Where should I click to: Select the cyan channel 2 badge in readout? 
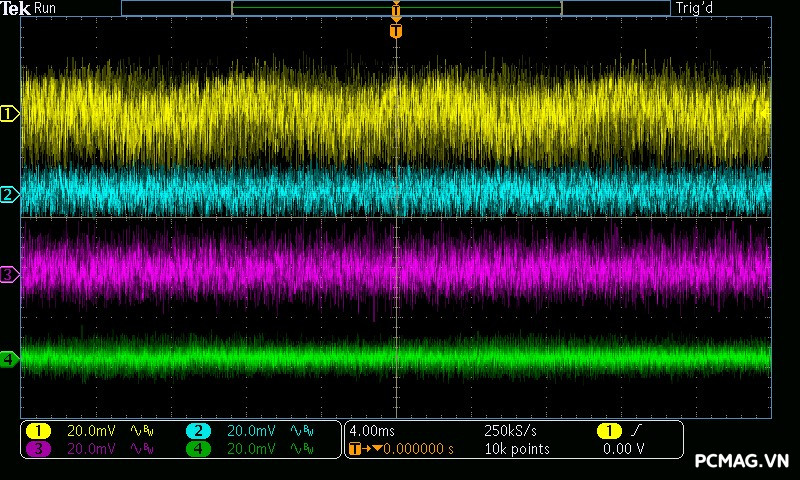coord(198,431)
